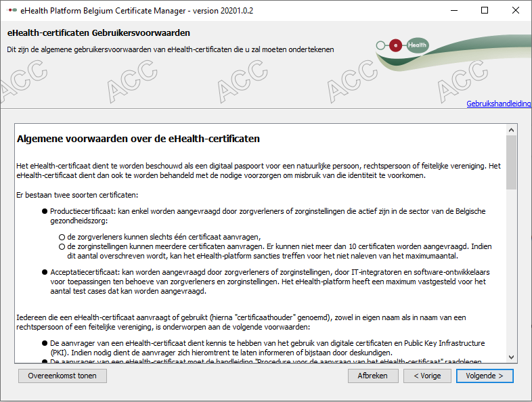Open the Gebruikshandleiding link
This screenshot has width=532, height=402.
[499, 104]
